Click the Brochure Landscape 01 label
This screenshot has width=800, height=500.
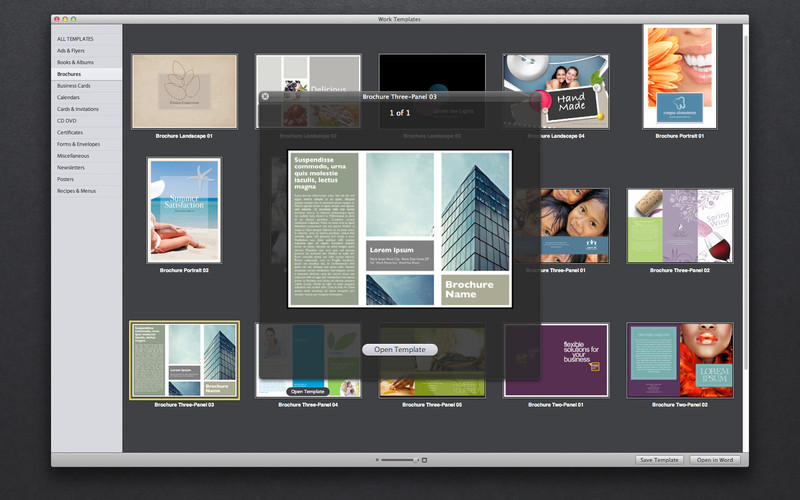point(184,136)
